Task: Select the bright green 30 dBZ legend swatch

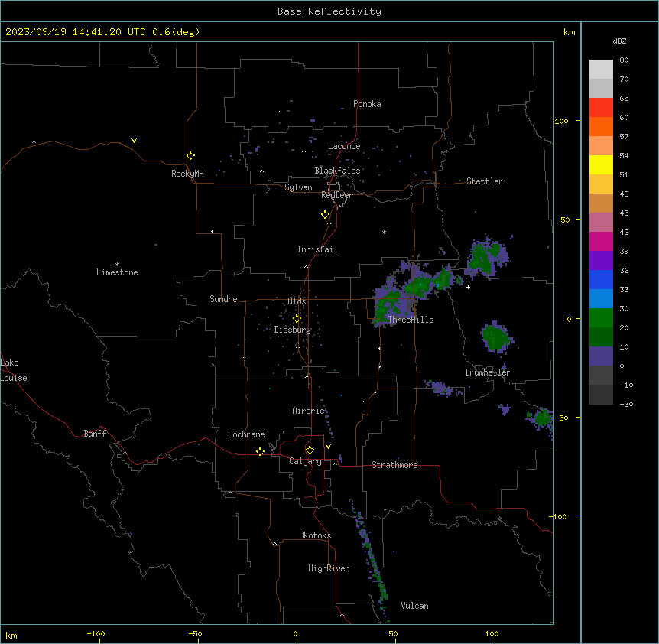Action: pos(601,318)
